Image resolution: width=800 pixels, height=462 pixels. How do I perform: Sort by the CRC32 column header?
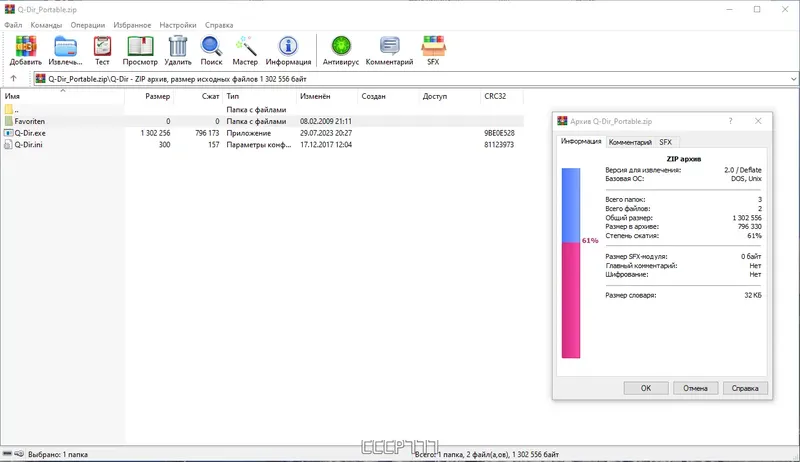coord(502,96)
